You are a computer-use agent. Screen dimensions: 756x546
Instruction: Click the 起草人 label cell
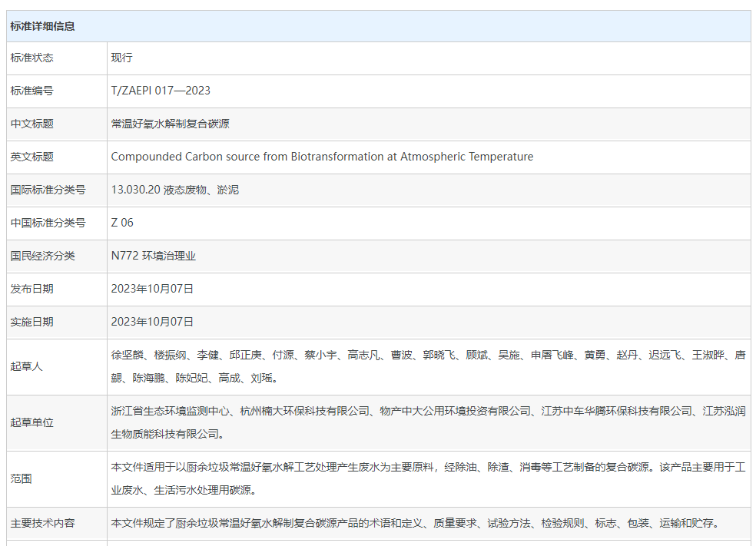27,366
